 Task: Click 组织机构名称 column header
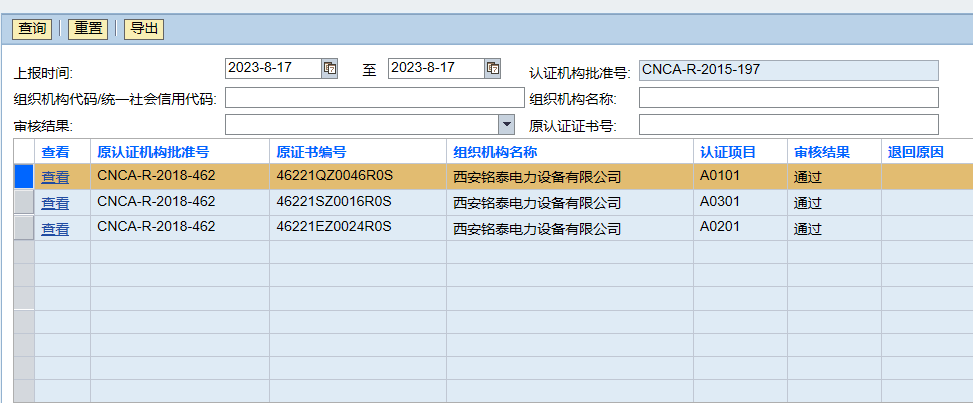point(570,152)
